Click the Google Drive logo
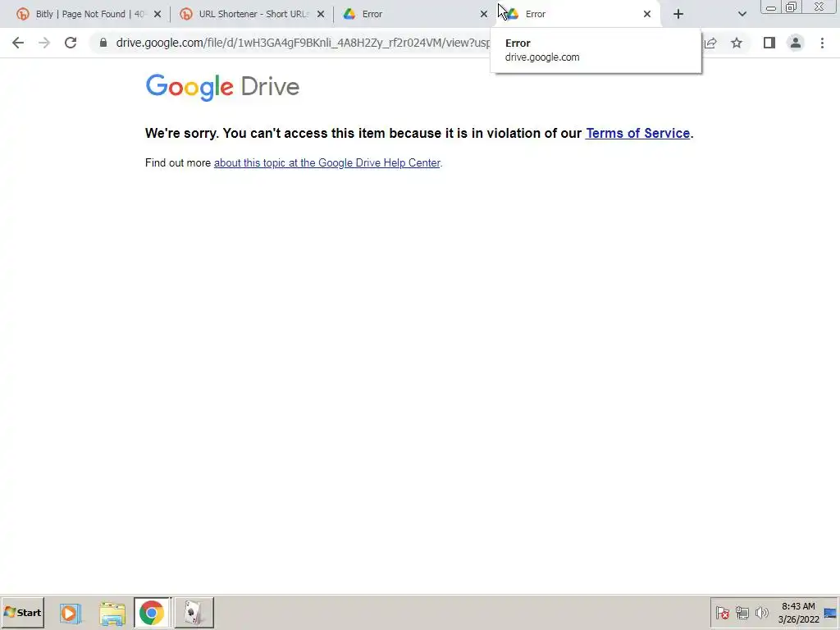Image resolution: width=840 pixels, height=630 pixels. coord(222,87)
